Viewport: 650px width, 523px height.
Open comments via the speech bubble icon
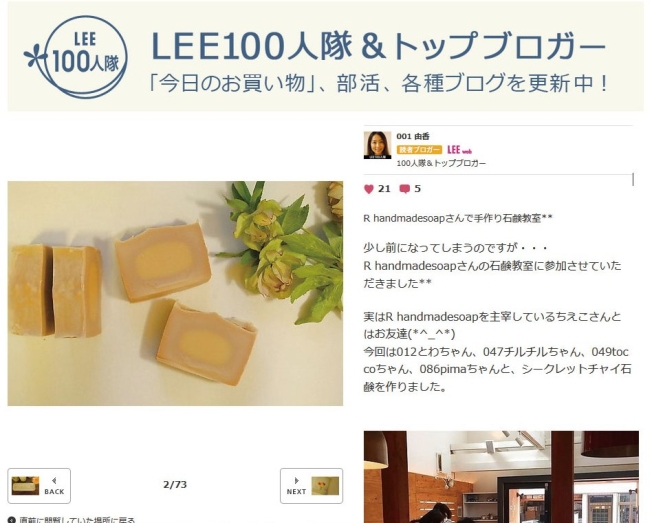(x=404, y=189)
